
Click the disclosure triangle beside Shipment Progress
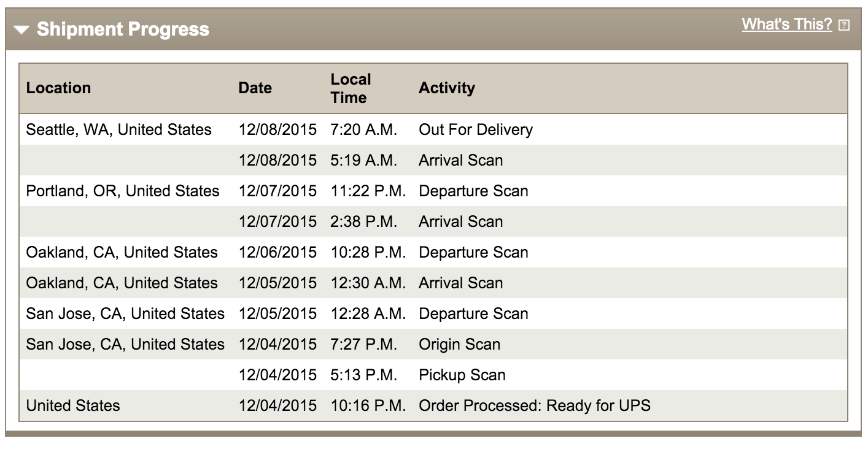[21, 29]
